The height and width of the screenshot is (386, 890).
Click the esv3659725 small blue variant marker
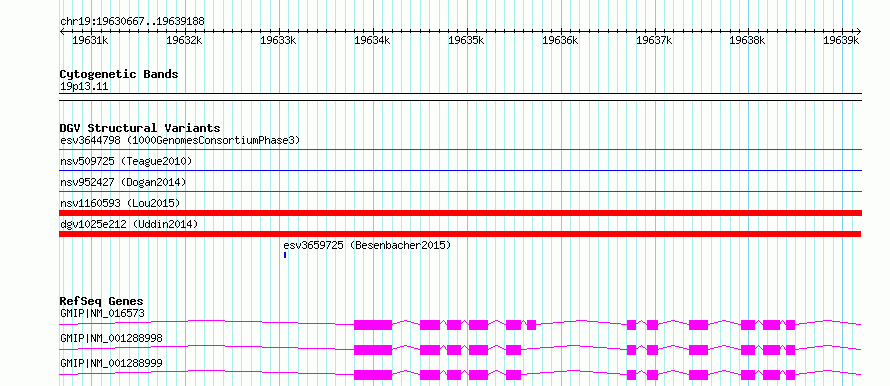pyautogui.click(x=285, y=255)
